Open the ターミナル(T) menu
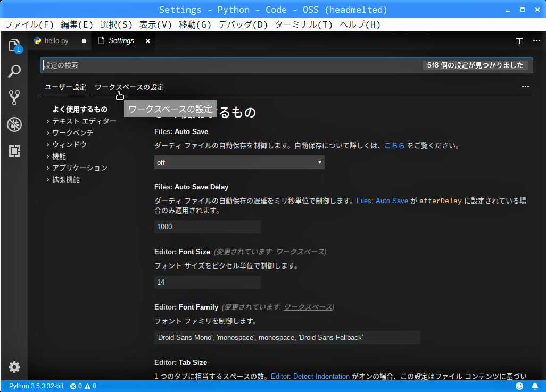 pyautogui.click(x=304, y=24)
